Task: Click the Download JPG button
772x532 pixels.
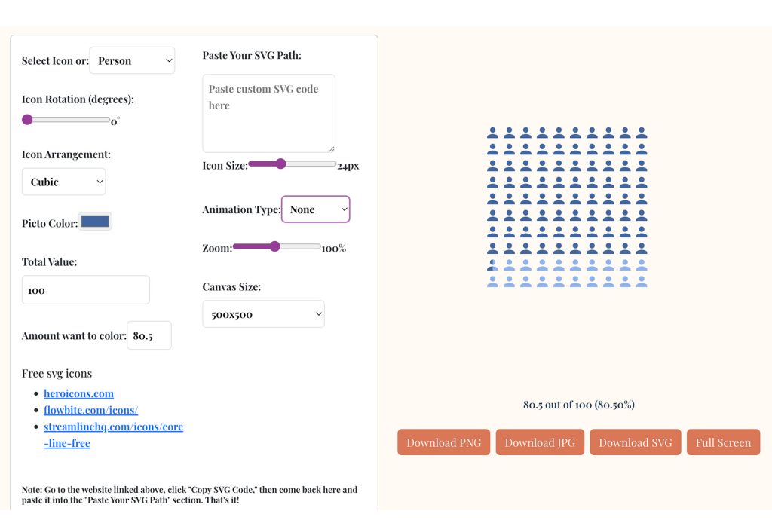Action: coord(540,442)
